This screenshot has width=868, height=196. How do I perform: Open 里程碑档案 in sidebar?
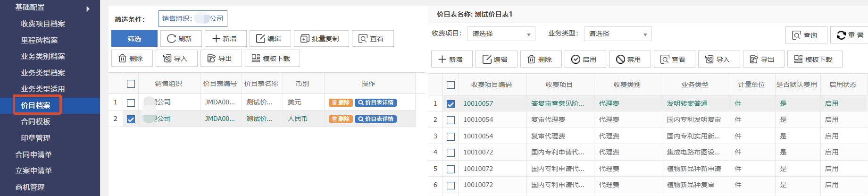coord(39,40)
